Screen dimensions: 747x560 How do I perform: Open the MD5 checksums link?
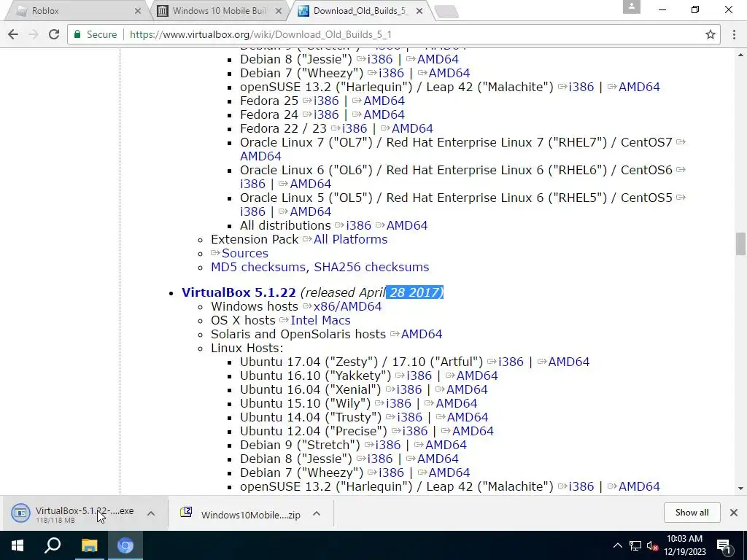(258, 267)
